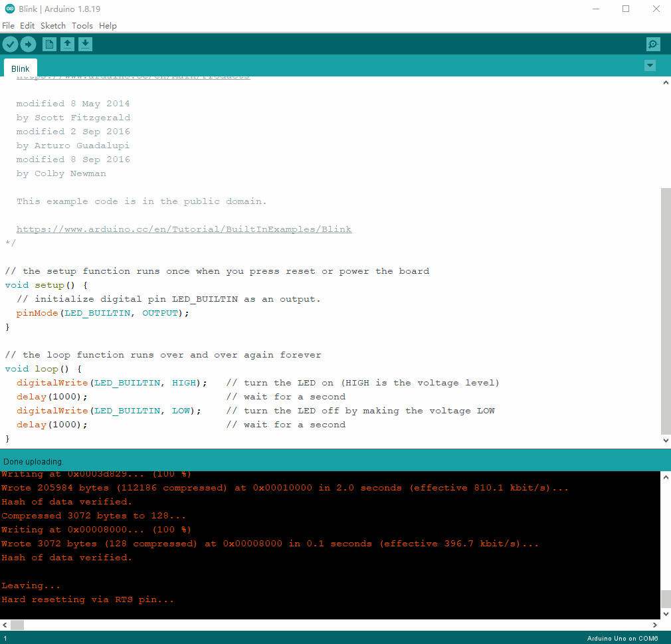Upload sketch with the arrow button
Screen dimensions: 671x644
click(x=29, y=44)
